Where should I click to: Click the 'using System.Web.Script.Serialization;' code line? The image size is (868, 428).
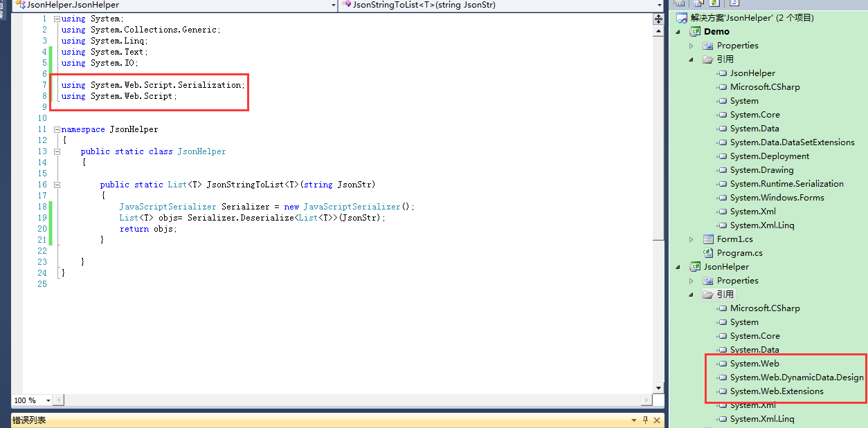click(153, 85)
